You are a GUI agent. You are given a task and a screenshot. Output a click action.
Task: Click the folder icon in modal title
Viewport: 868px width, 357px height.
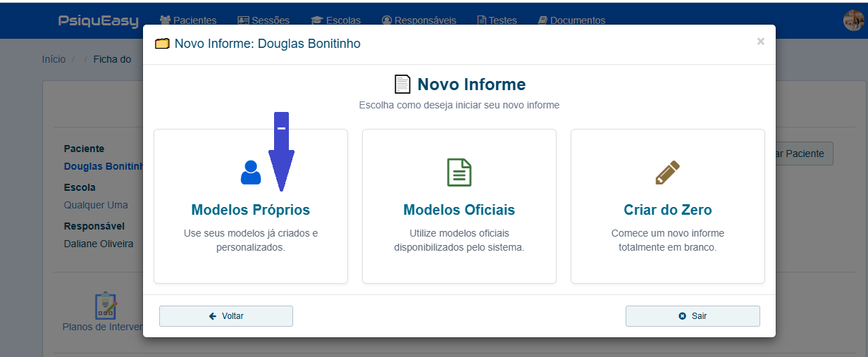tap(162, 44)
